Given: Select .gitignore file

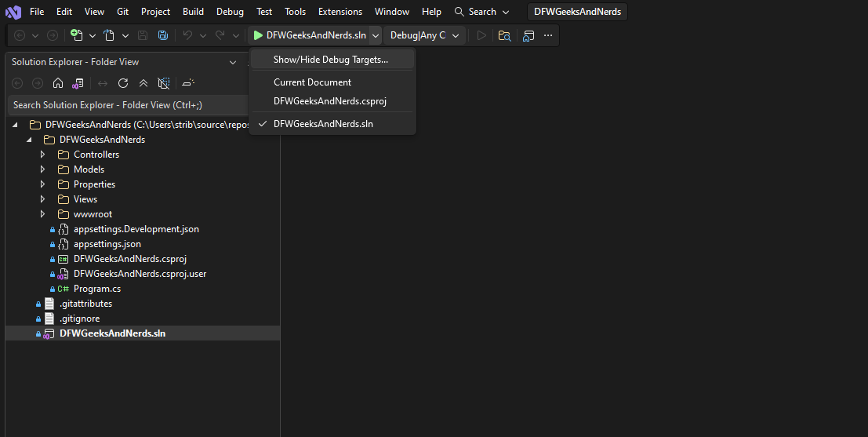Looking at the screenshot, I should [x=80, y=319].
